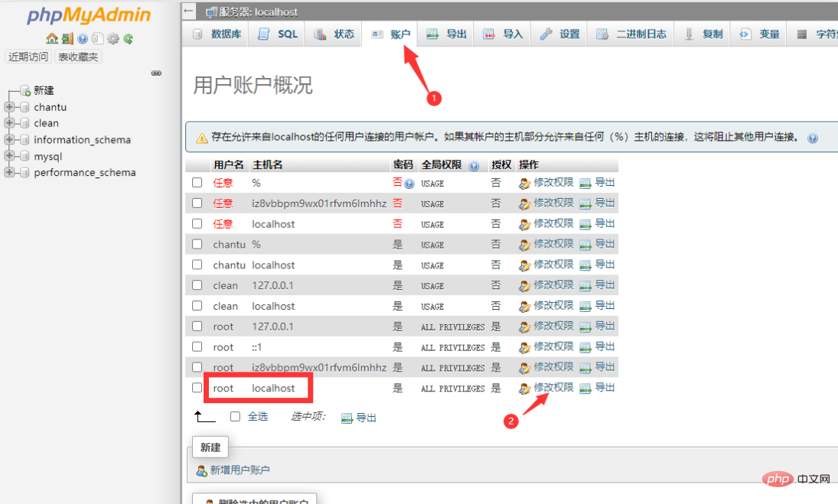Tick checkbox for root localhost user
838x504 pixels.
click(197, 388)
